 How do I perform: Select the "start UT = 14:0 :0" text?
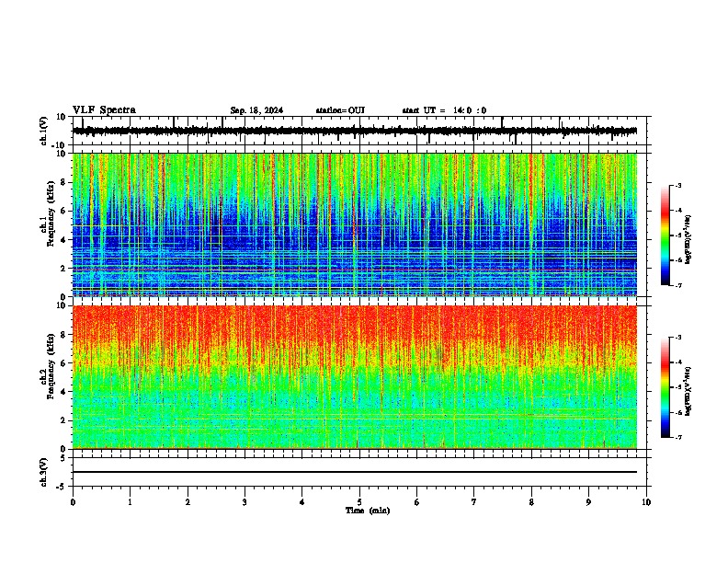pos(444,110)
